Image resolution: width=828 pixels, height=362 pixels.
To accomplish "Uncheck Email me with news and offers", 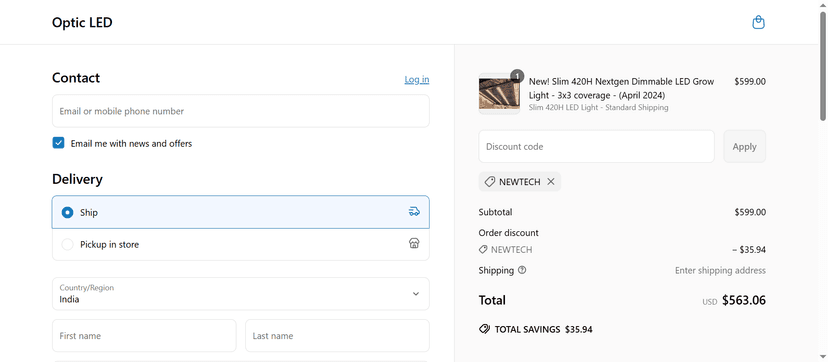I will [58, 143].
